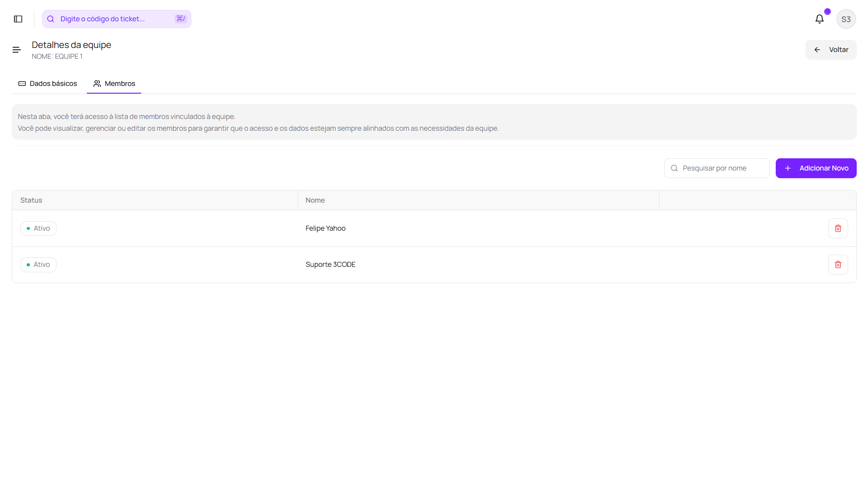Click the Detalhes da equipe heading
Image resolution: width=868 pixels, height=488 pixels.
[x=71, y=45]
